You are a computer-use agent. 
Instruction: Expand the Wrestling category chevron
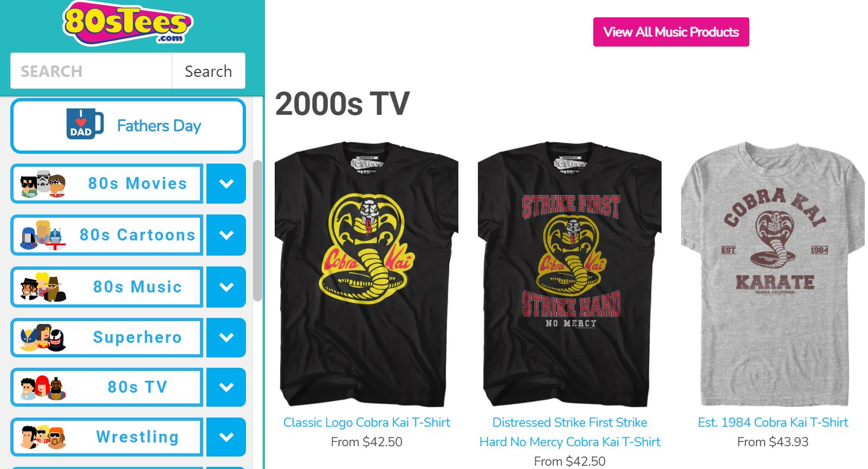coord(226,437)
